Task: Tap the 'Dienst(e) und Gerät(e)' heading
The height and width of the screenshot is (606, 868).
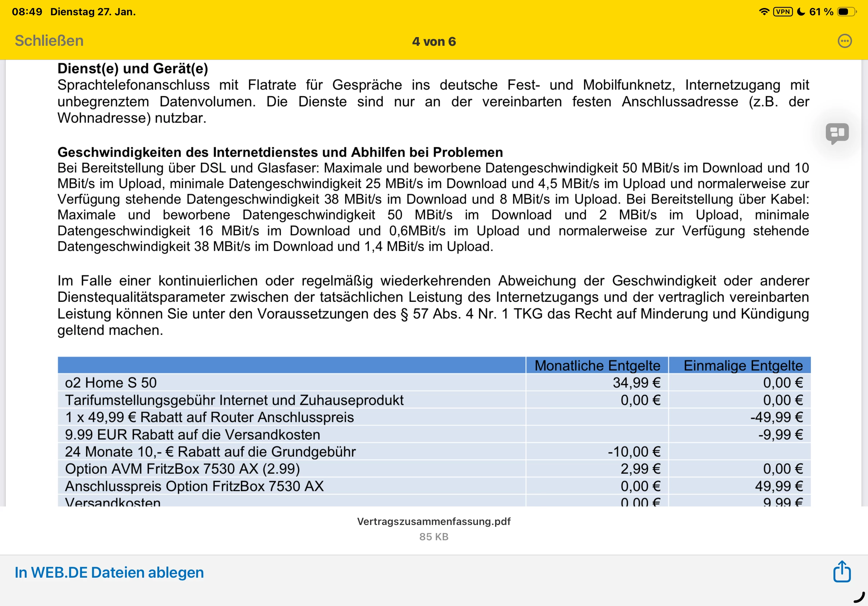Action: pyautogui.click(x=133, y=69)
